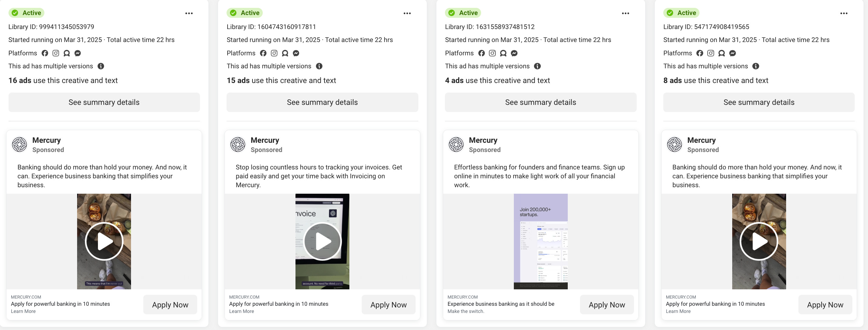Click Apply Now on the founders banking ad

pos(607,305)
